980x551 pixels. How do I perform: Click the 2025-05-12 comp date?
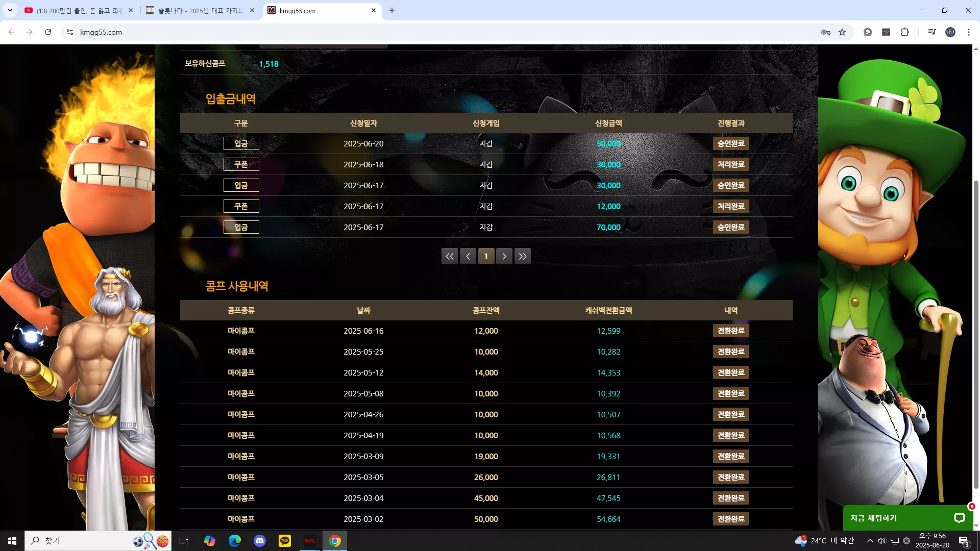(363, 372)
